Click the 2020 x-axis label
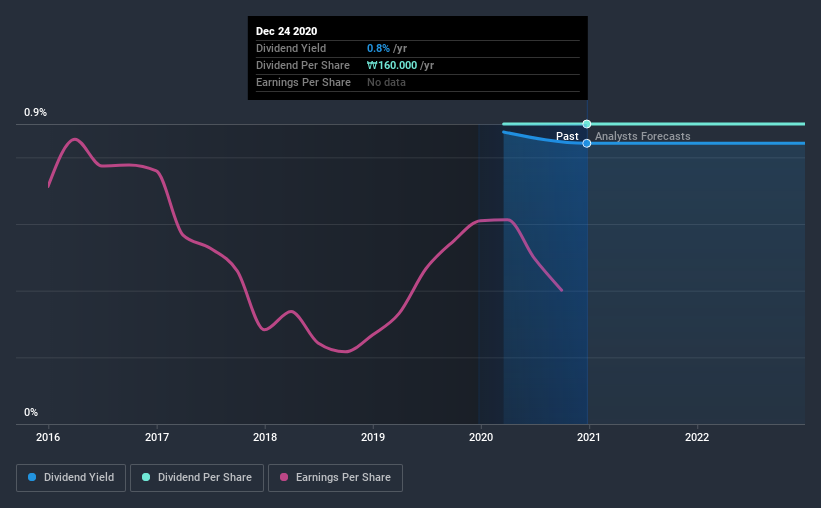The height and width of the screenshot is (508, 821). pos(481,437)
